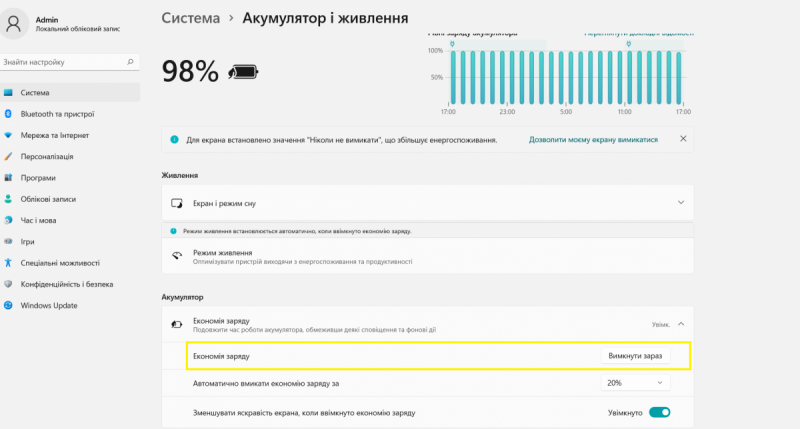Click the Увімкнуто label beside the toggle
This screenshot has width=800, height=429.
click(625, 413)
